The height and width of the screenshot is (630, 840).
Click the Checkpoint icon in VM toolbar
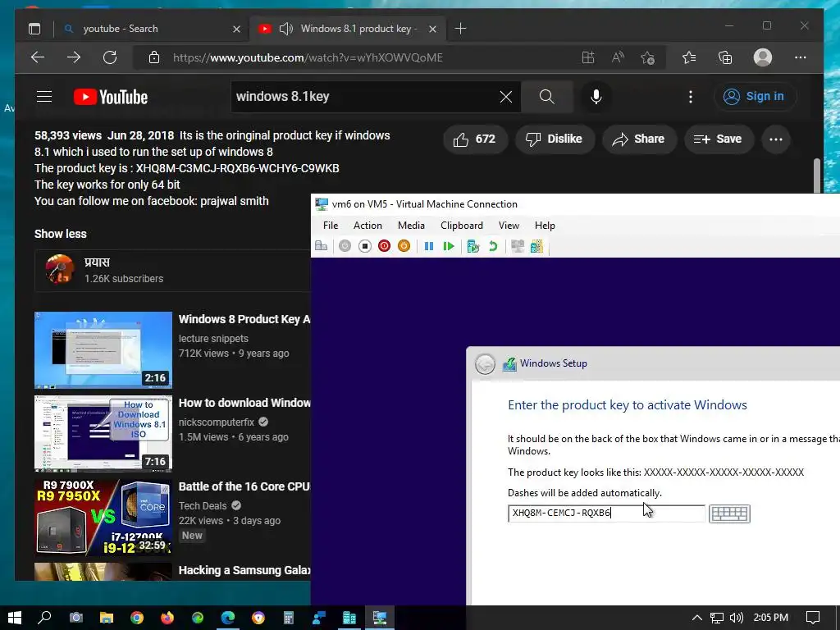click(x=472, y=246)
